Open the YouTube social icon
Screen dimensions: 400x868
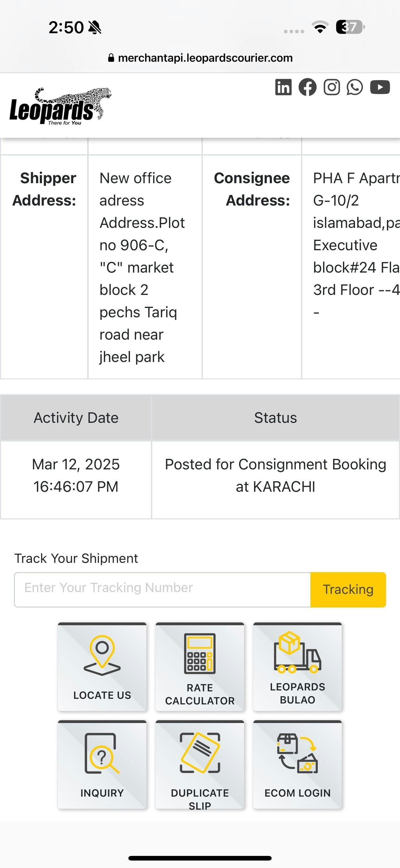(x=380, y=87)
